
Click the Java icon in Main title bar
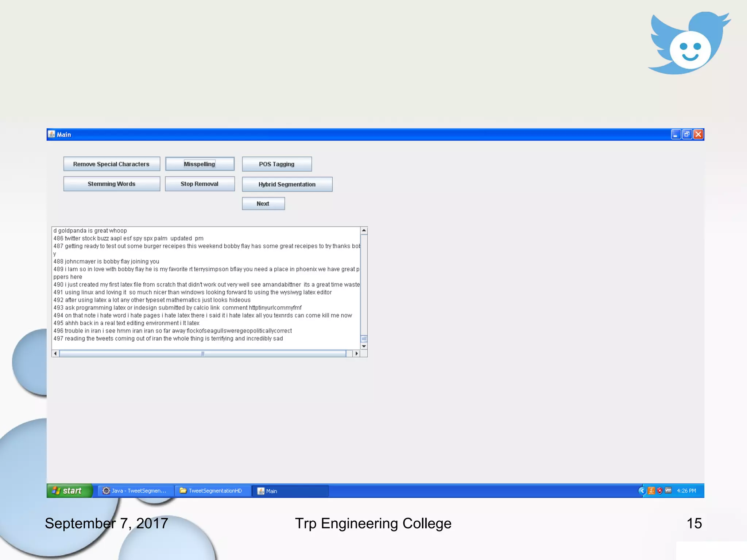(52, 135)
